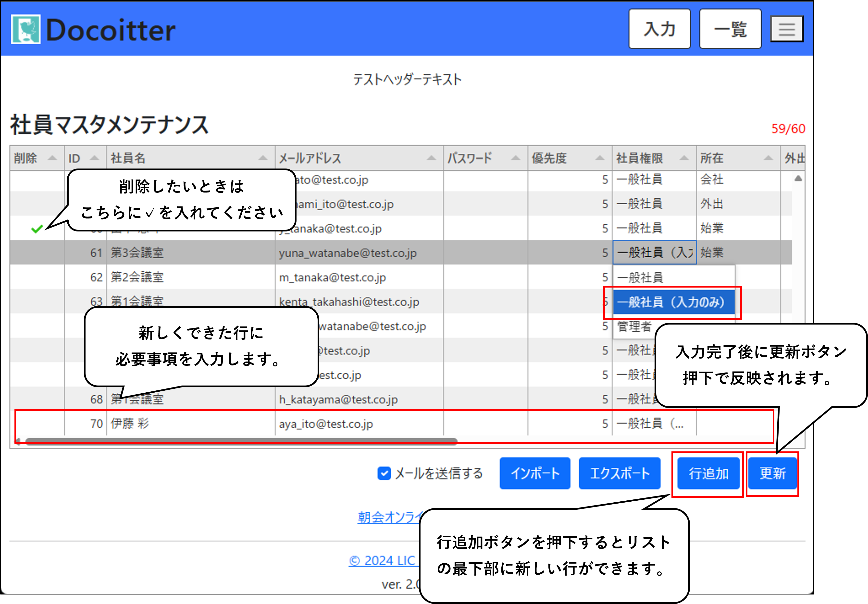The width and height of the screenshot is (868, 604).
Task: Sort by パスワード column arrow
Action: [x=515, y=158]
